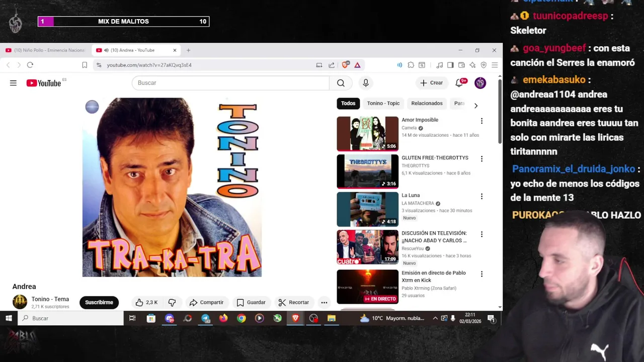The image size is (644, 362).
Task: Open options for Pablo Xtrm live stream
Action: point(481,274)
